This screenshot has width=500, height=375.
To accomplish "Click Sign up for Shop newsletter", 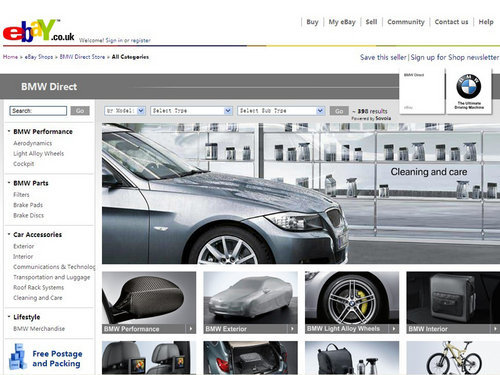I will coord(455,57).
